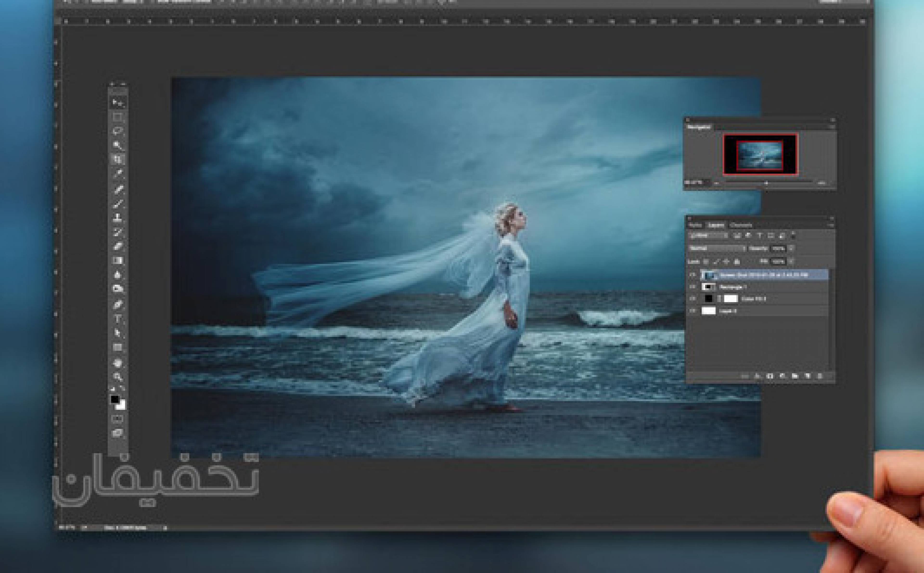Filter layers by type layer icon
Image resolution: width=924 pixels, height=573 pixels.
pos(759,236)
